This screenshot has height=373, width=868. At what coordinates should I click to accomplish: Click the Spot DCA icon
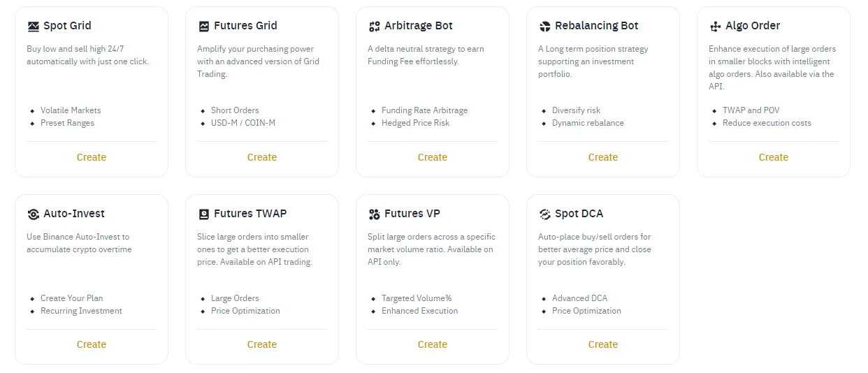coord(545,214)
